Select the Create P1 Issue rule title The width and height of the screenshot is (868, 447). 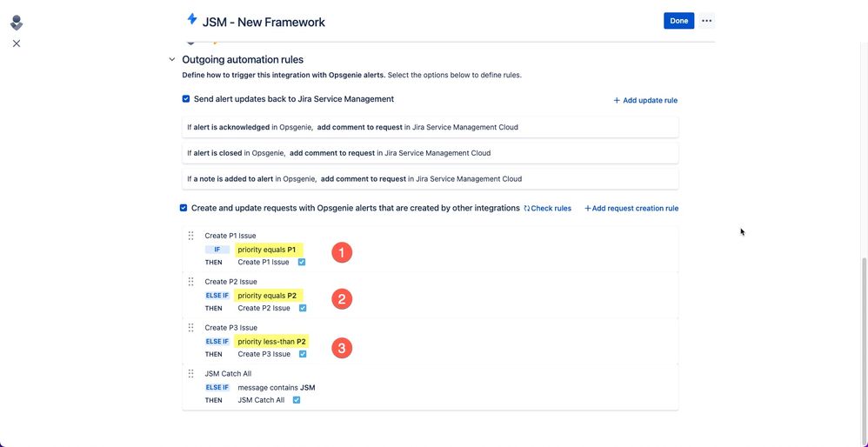click(x=230, y=236)
